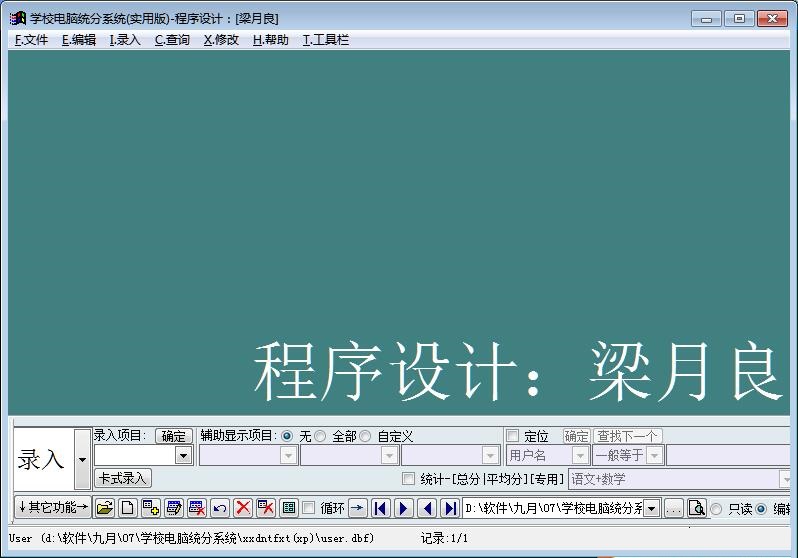Click the browse ellipsis button

(x=674, y=508)
